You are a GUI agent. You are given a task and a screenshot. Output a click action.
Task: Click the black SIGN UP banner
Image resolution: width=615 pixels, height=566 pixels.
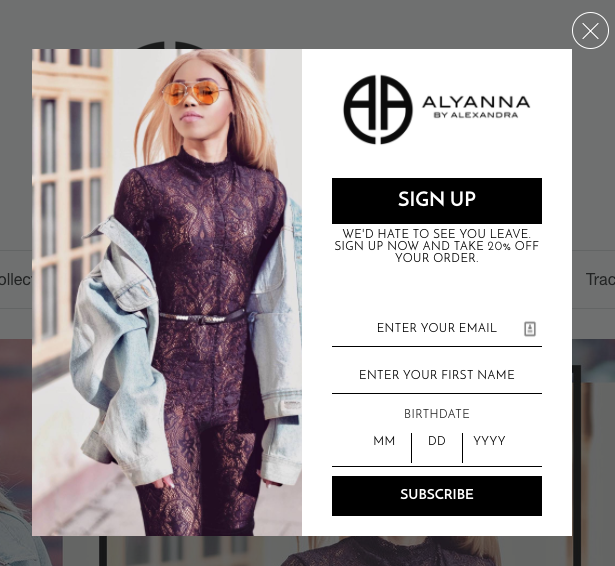437,201
